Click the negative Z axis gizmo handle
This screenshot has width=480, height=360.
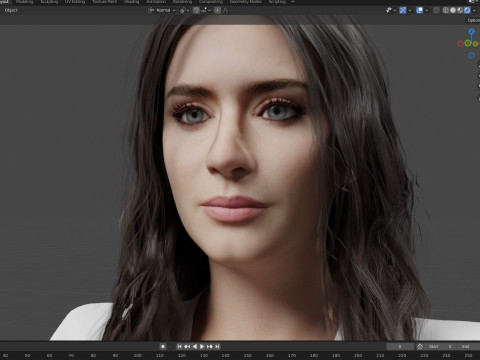coord(471,55)
